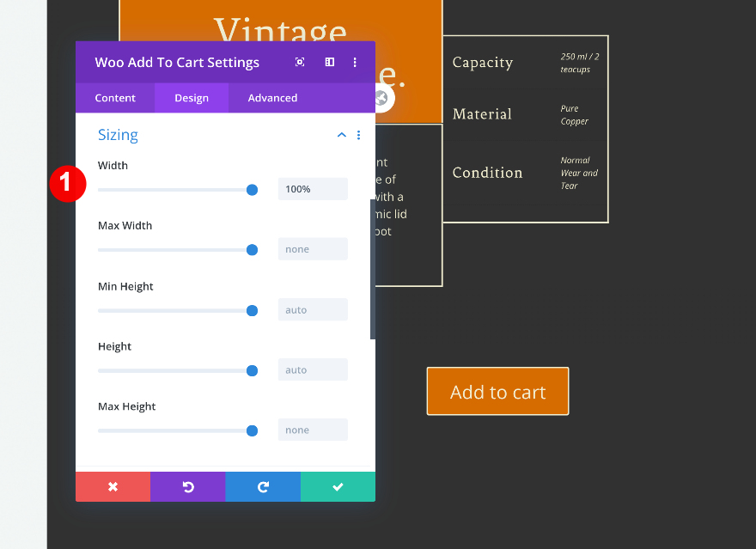Image resolution: width=756 pixels, height=549 pixels.
Task: Redo change in settings footer
Action: (263, 486)
